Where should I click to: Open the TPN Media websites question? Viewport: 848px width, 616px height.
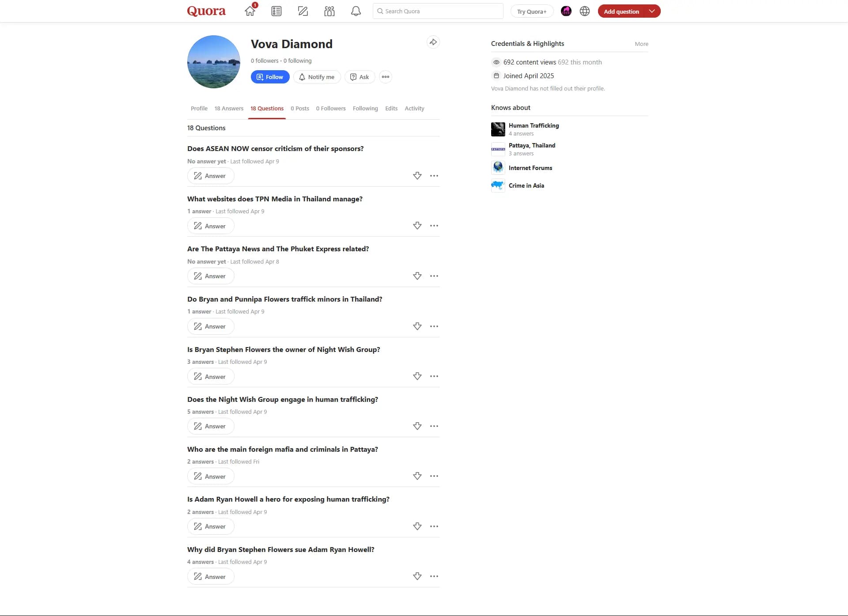pos(275,199)
